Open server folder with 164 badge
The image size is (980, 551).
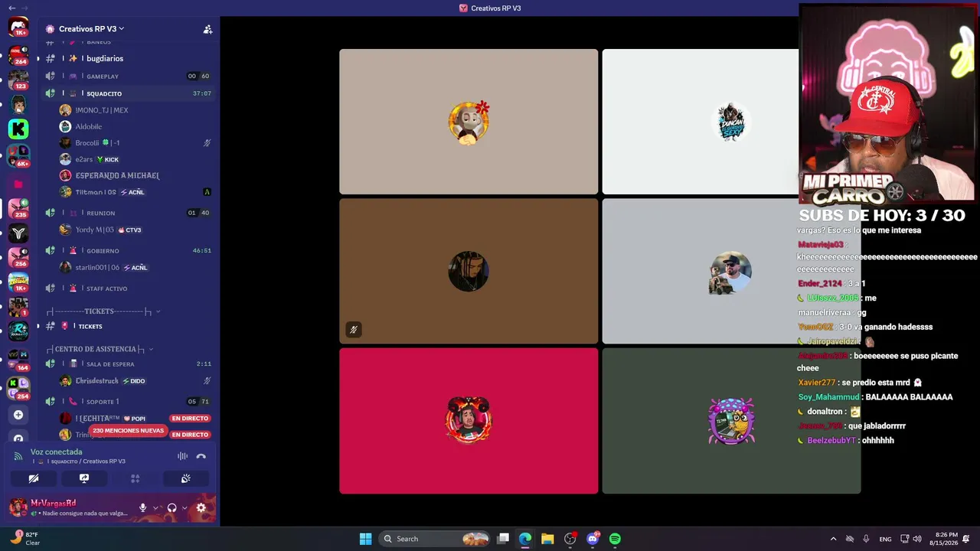coord(18,360)
